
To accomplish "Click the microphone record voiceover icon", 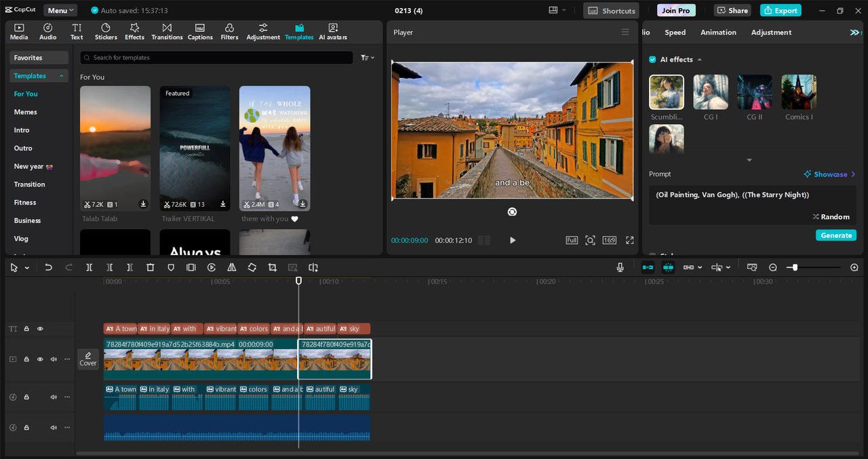I will pyautogui.click(x=620, y=268).
